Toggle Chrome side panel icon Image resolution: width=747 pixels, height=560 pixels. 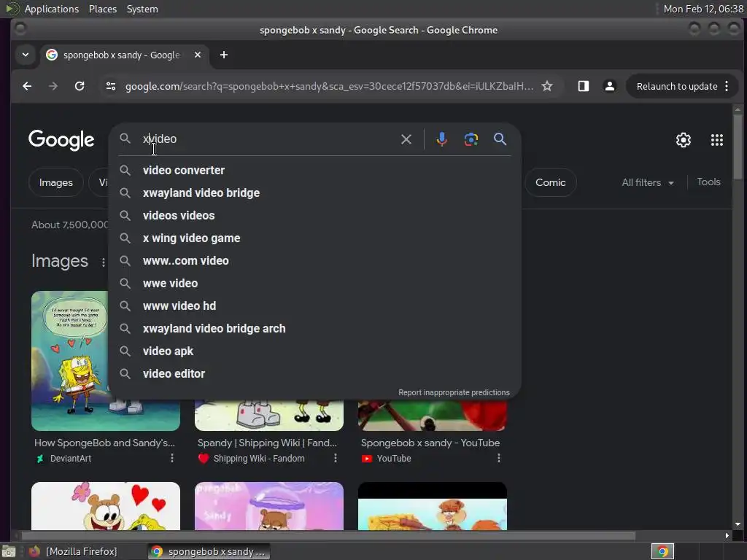(x=583, y=86)
